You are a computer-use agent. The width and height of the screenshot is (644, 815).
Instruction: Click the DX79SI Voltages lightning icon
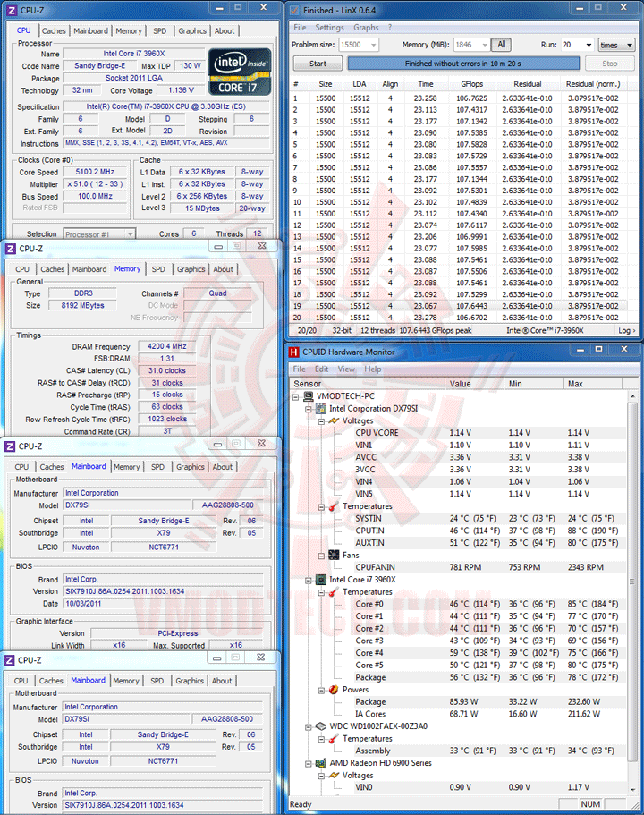click(334, 420)
